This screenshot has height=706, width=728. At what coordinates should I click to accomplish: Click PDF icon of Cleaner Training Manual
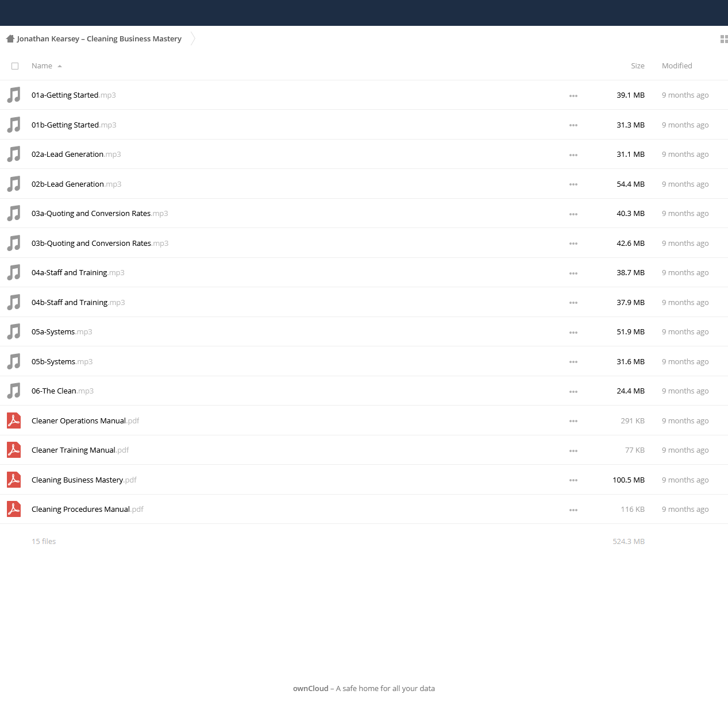(14, 450)
